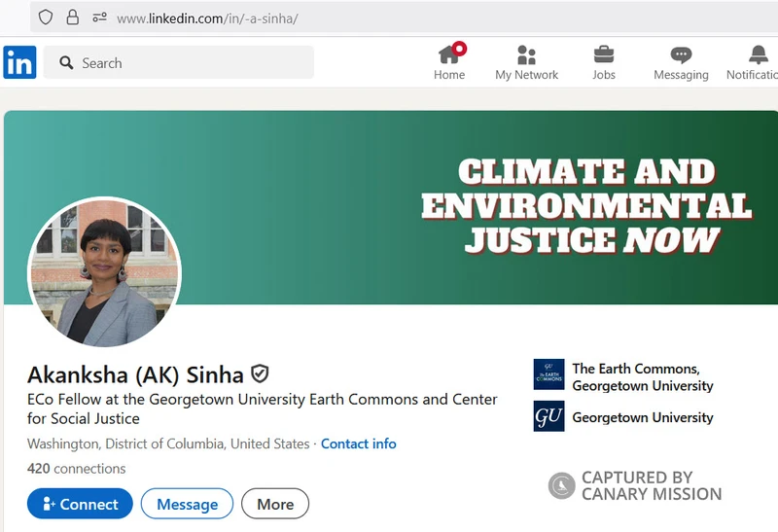
Task: Open the Jobs briefcase icon
Action: (x=604, y=54)
